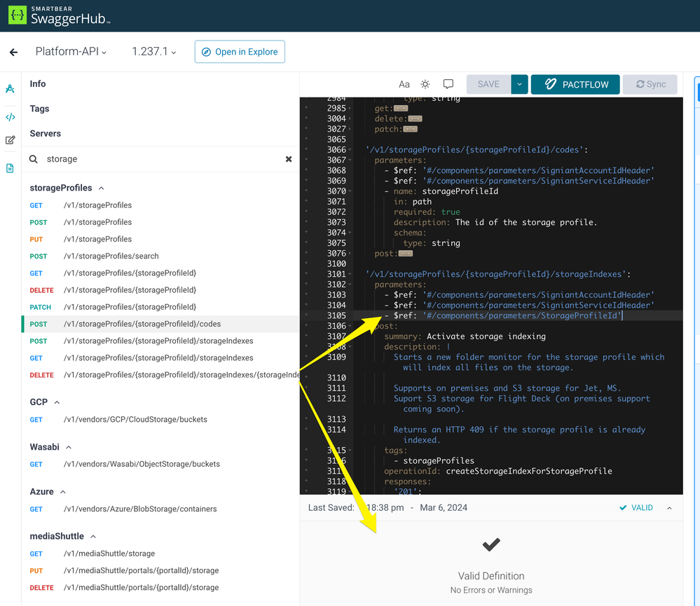Click the storage search input field
The image size is (700, 606).
pyautogui.click(x=161, y=160)
